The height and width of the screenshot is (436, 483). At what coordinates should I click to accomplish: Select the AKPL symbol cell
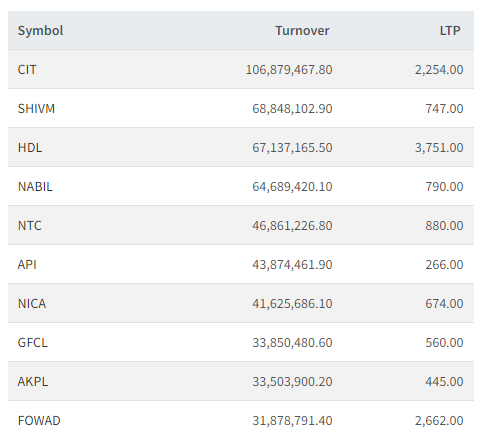coord(33,382)
